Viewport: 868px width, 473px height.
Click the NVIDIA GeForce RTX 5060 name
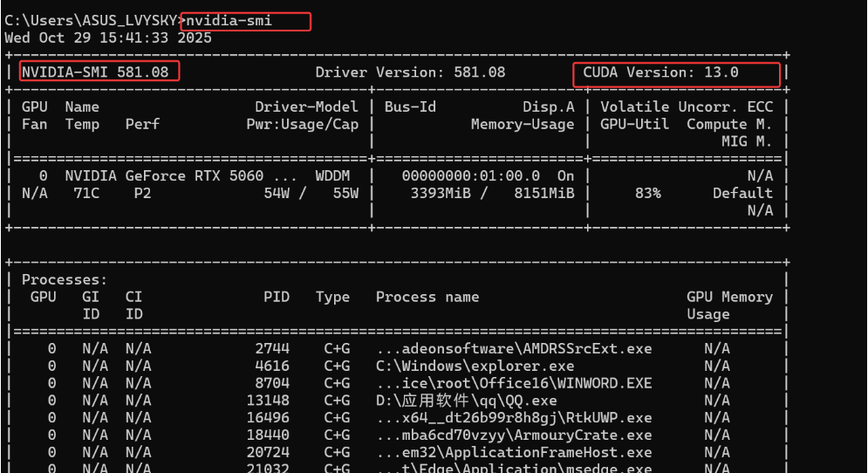(x=164, y=175)
